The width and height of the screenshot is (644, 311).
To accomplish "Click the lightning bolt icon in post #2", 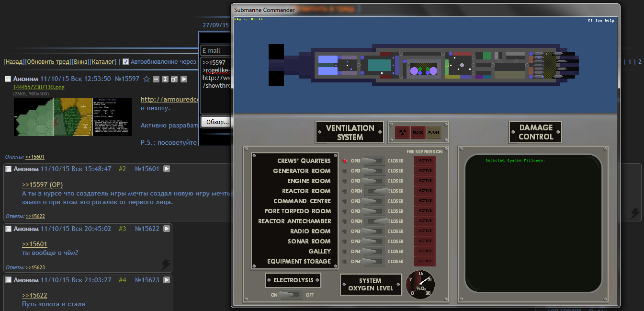I will [635, 213].
